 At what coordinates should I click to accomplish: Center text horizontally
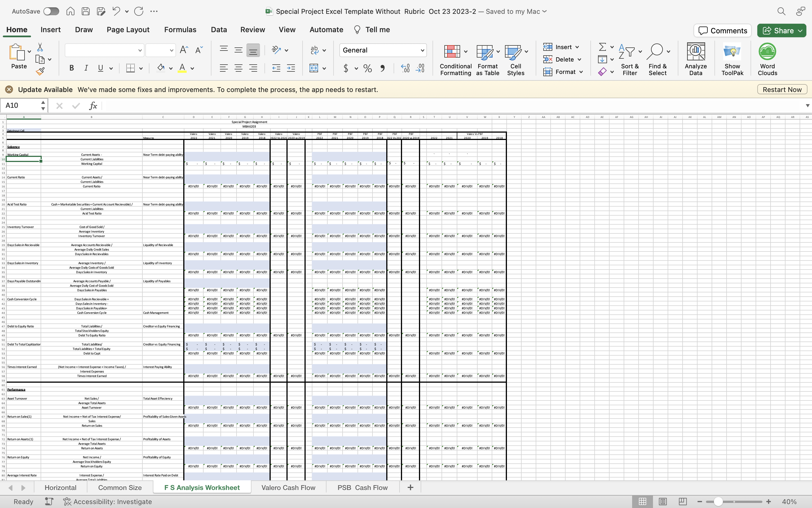239,68
